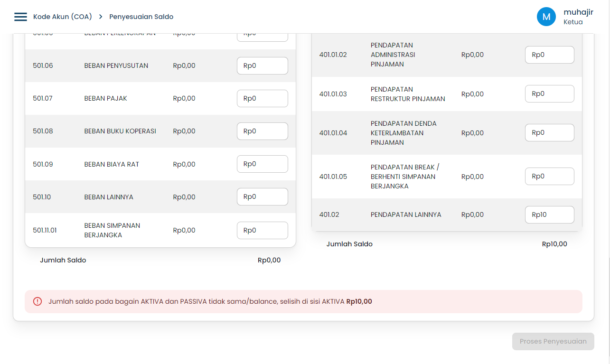610x364 pixels.
Task: Select the input for PENDAPATAN ADMINISTRASI PINJAMAN
Action: coord(549,55)
